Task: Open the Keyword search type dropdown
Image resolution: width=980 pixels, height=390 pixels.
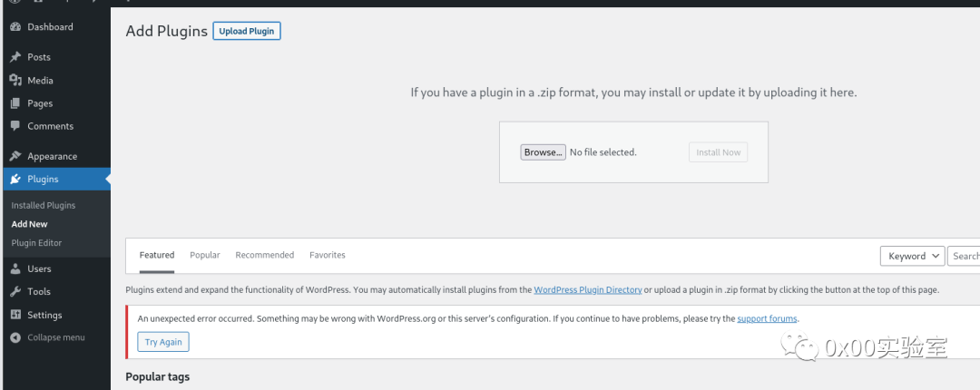Action: coord(912,256)
